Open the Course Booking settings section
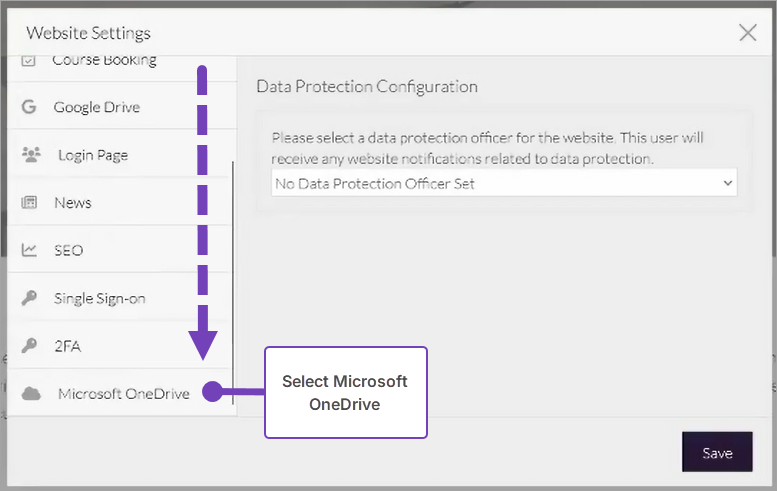 point(104,60)
